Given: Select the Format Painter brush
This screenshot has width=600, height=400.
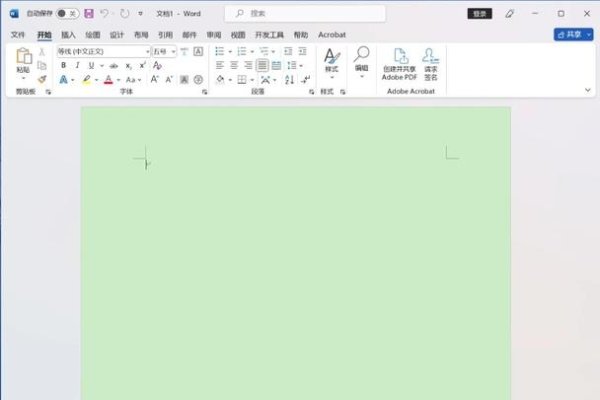Looking at the screenshot, I should [42, 79].
